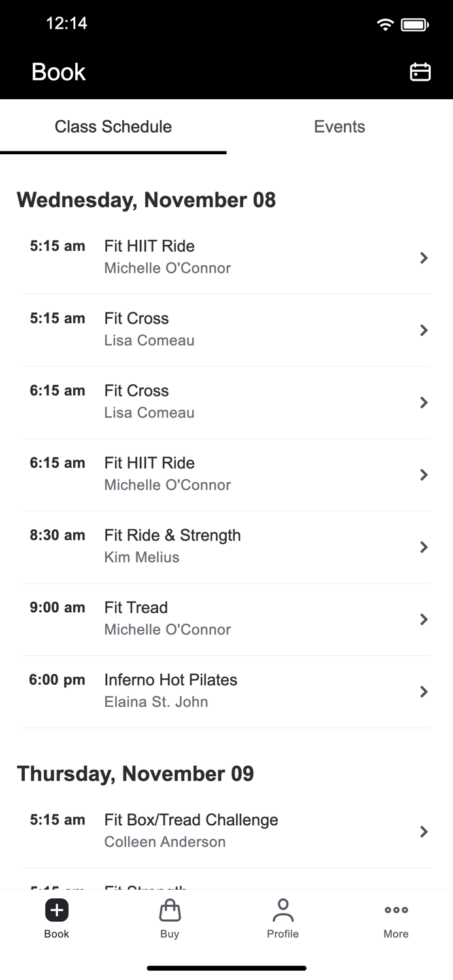This screenshot has width=453, height=980.
Task: Tap instructor Lisa Comeau's 5:15 am Fit Cross
Action: tap(226, 329)
